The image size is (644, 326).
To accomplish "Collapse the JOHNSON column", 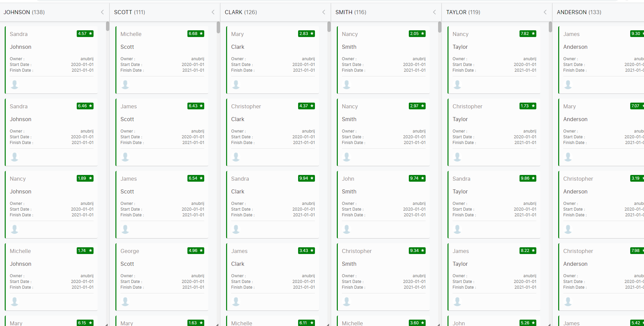I will 102,12.
